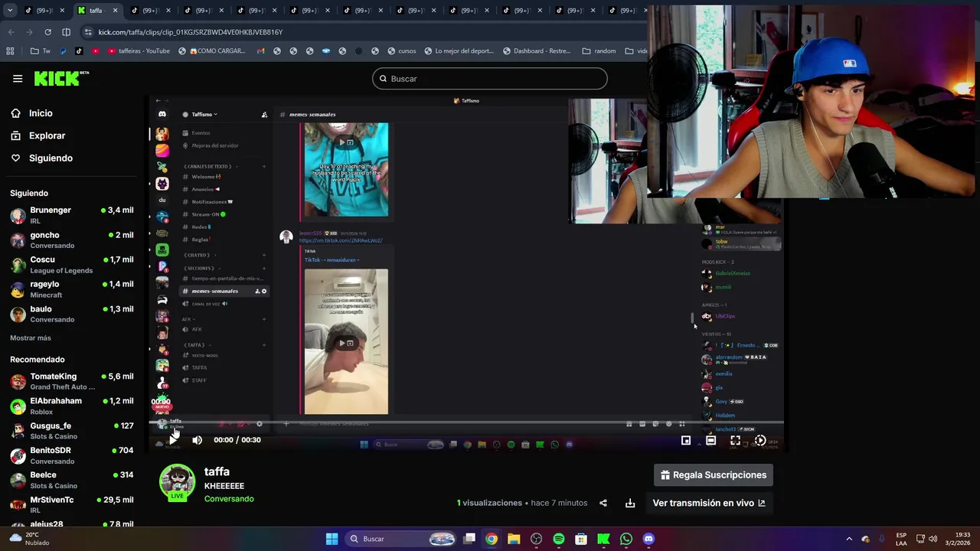Screen dimensions: 980x551
Task: Open the split view toolbar button
Action: (x=66, y=32)
